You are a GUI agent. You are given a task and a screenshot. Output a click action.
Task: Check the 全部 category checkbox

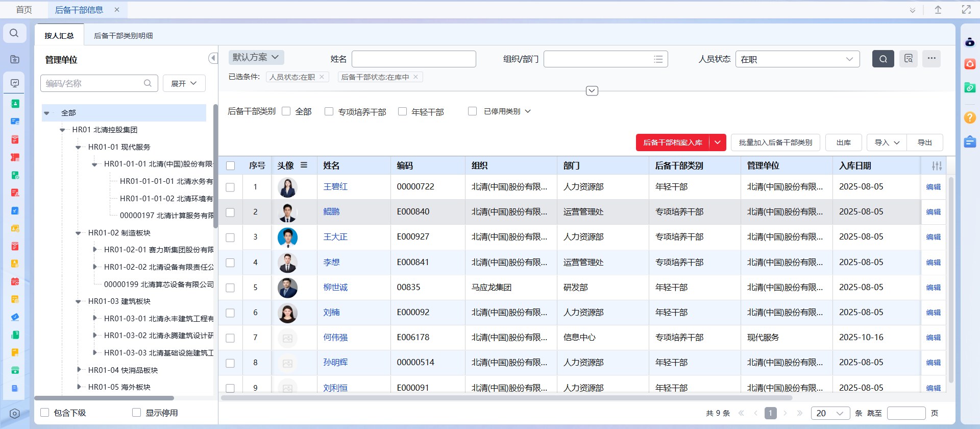[286, 111]
